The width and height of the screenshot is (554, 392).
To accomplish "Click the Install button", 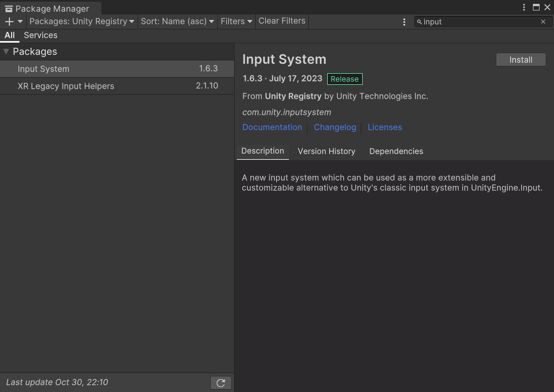I will [521, 60].
